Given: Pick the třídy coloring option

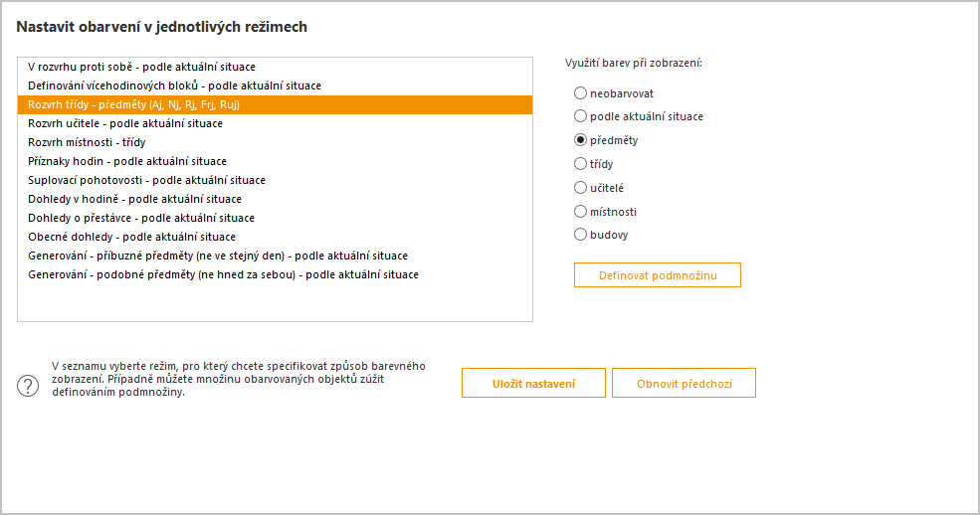Looking at the screenshot, I should (581, 164).
